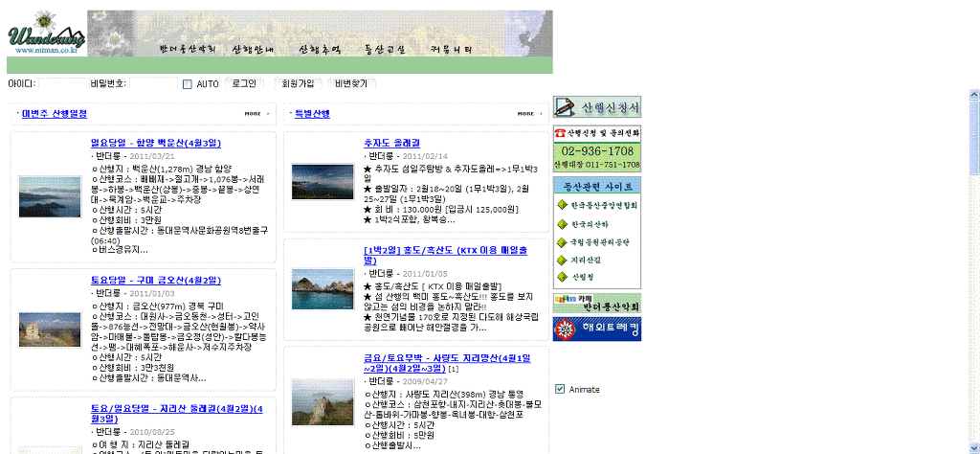Click the 2011/02/14 post date text
Image resolution: width=980 pixels, height=454 pixels.
(426, 156)
